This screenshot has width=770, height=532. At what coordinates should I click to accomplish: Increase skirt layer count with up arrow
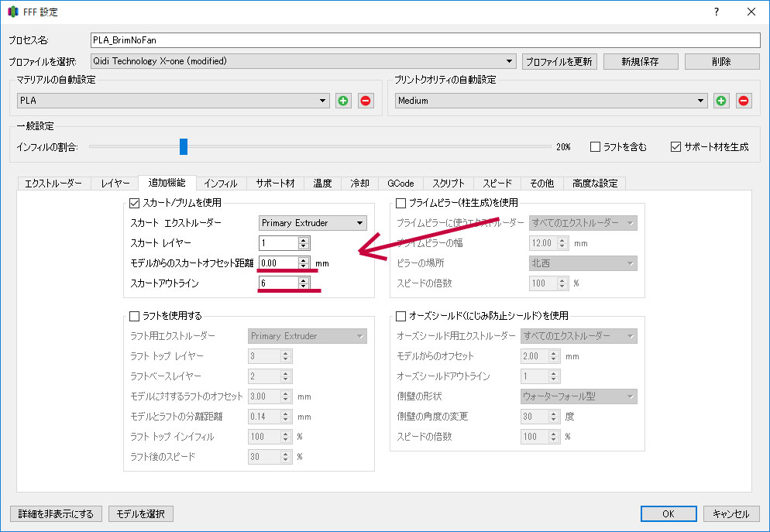304,239
